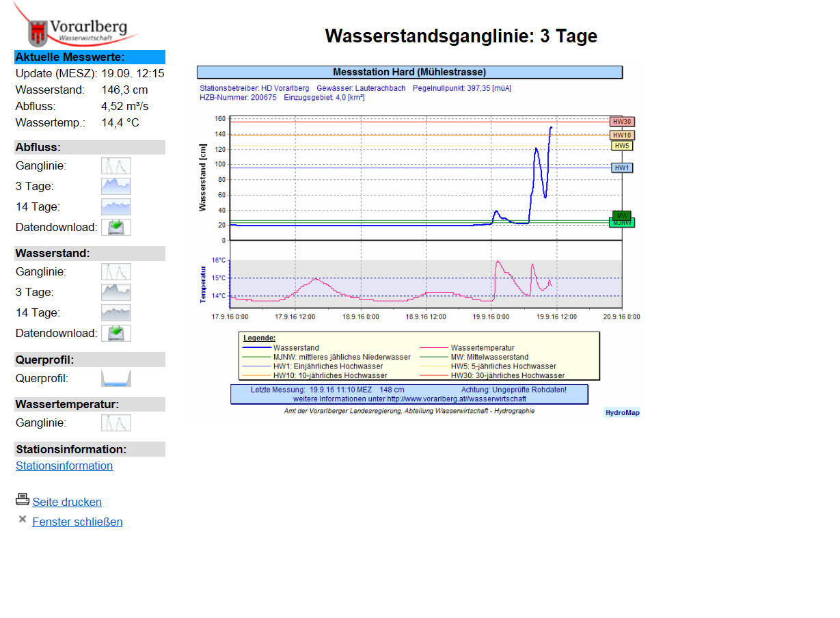Click the x-axis label 19.9.16 0:00

coord(491,317)
